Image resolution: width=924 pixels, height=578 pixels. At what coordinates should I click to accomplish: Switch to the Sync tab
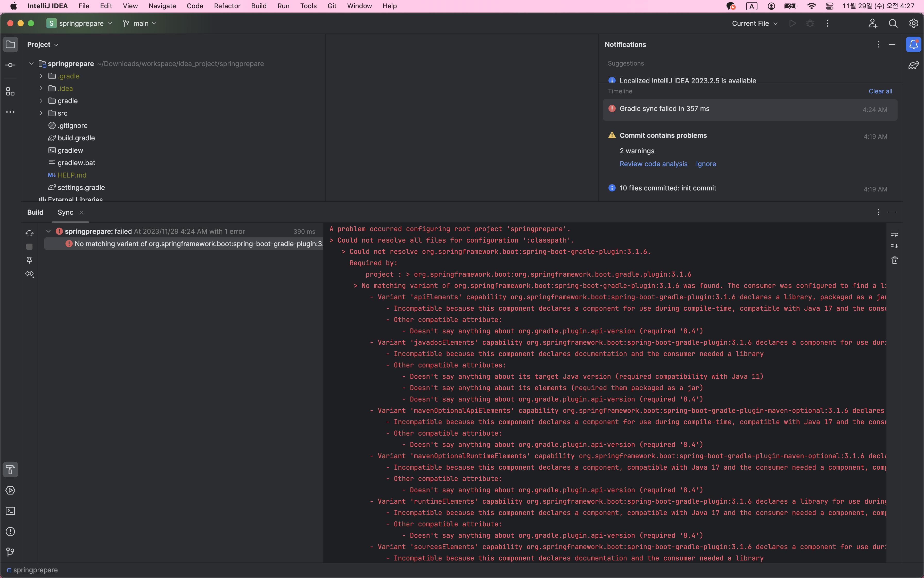[65, 212]
